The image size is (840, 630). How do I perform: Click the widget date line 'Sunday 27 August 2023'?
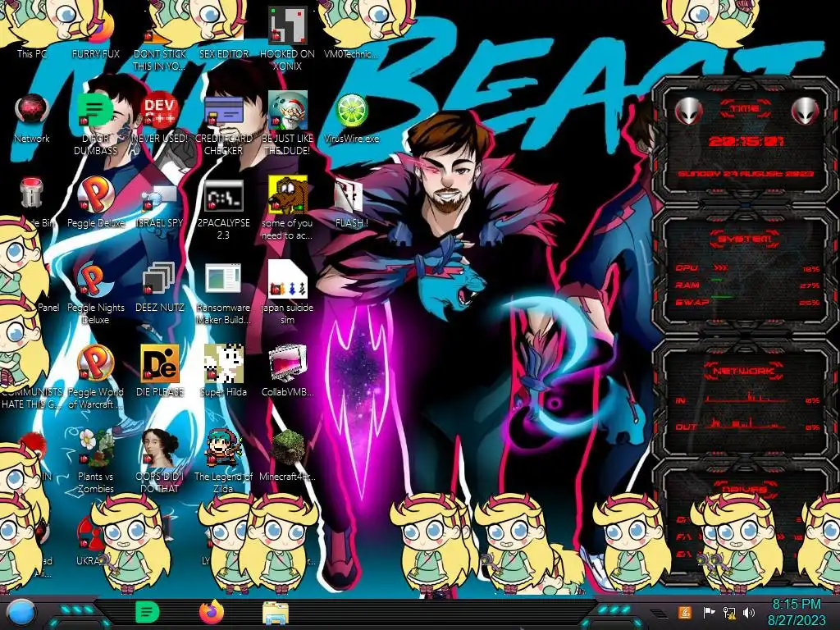[x=745, y=174]
